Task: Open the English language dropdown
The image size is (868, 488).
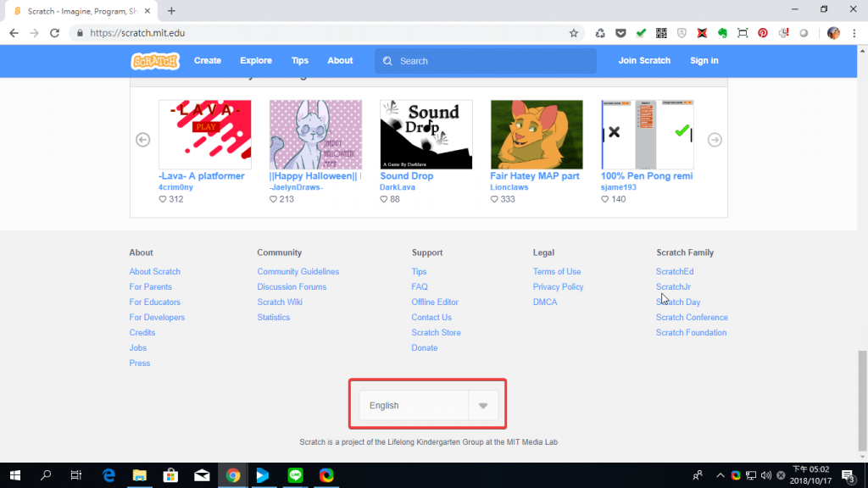Action: tap(428, 406)
